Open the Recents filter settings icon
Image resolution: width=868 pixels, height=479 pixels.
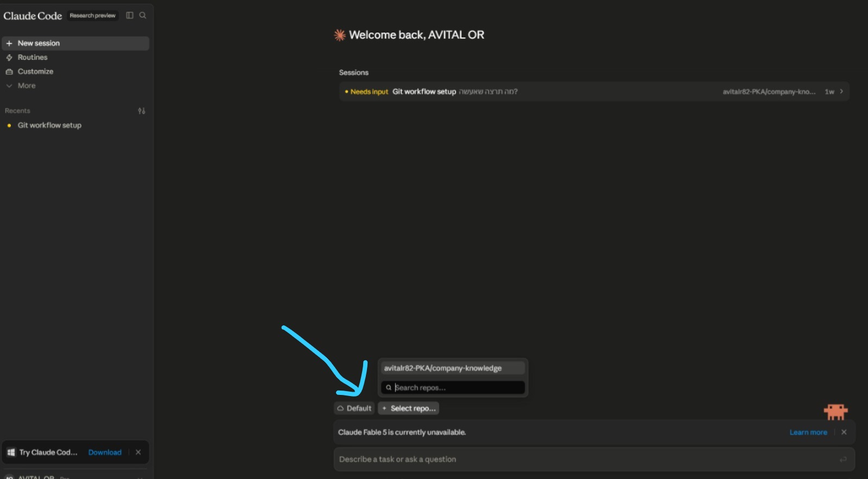(142, 111)
